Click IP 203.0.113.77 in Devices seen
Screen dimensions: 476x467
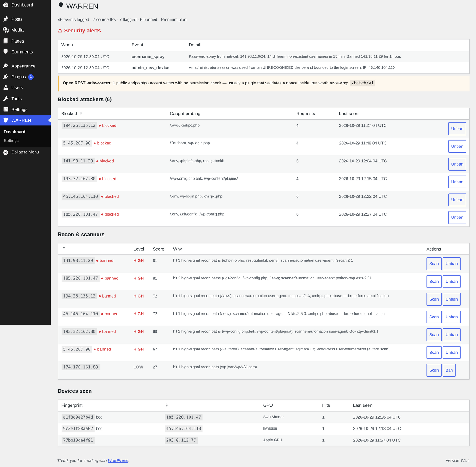[x=181, y=440]
